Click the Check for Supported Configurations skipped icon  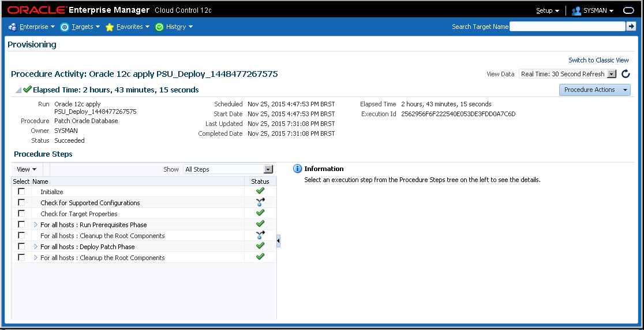[260, 202]
